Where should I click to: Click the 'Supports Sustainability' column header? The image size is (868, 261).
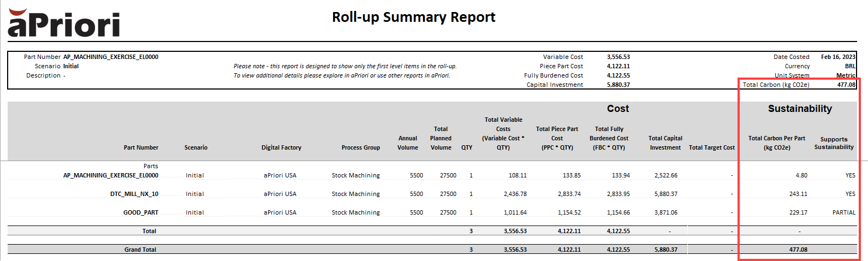pyautogui.click(x=834, y=143)
